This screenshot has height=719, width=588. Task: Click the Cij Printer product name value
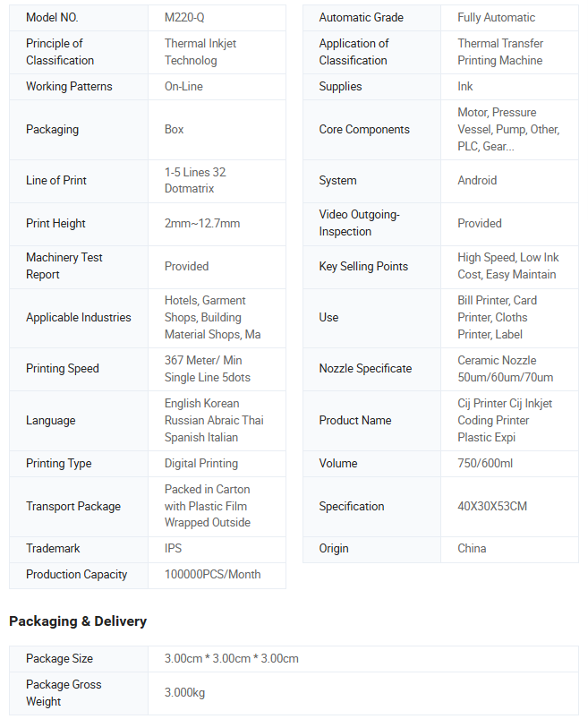tap(505, 420)
